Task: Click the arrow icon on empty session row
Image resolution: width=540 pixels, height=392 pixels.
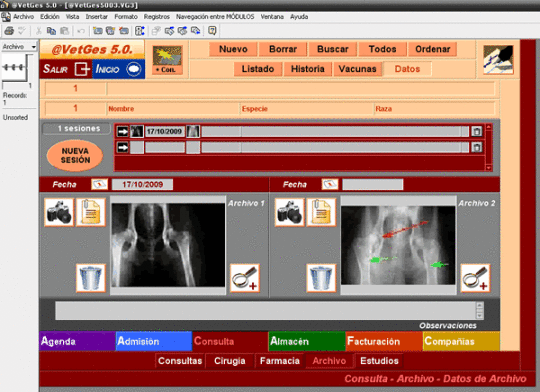Action: [x=122, y=147]
